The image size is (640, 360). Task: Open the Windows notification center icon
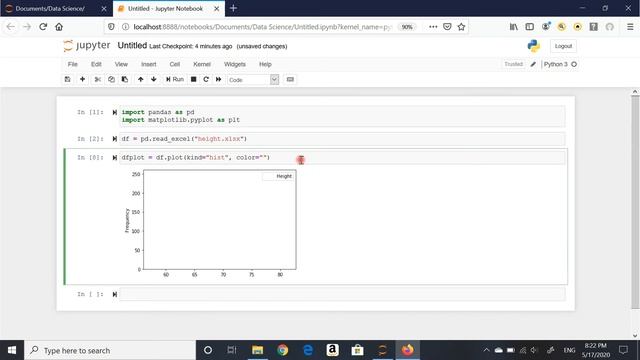(x=623, y=350)
